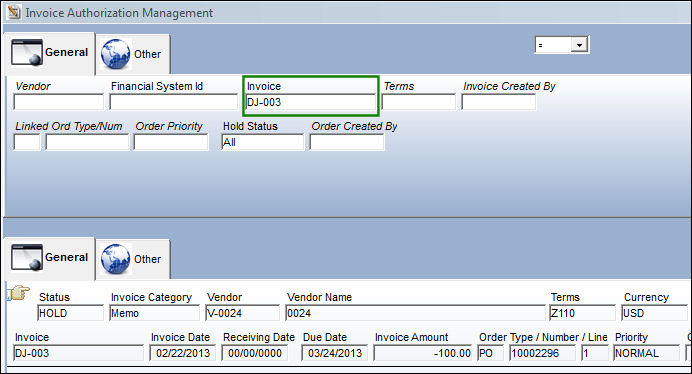Click the Invoice Created By search field
Image resolution: width=692 pixels, height=374 pixels.
(x=499, y=102)
